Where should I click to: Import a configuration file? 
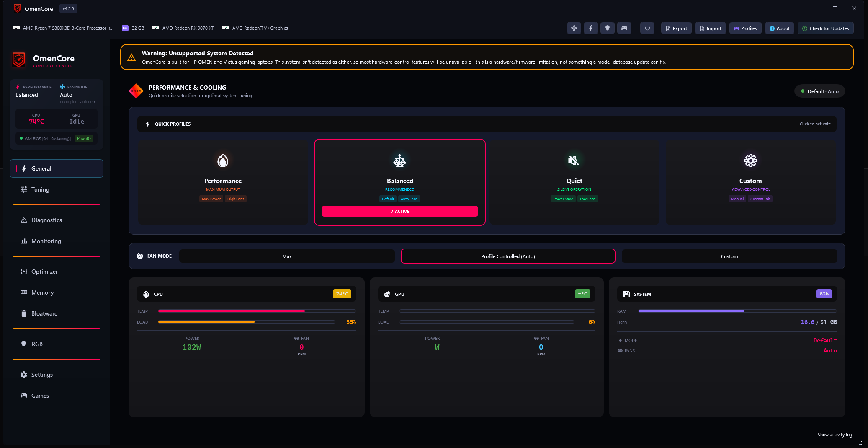coord(711,28)
